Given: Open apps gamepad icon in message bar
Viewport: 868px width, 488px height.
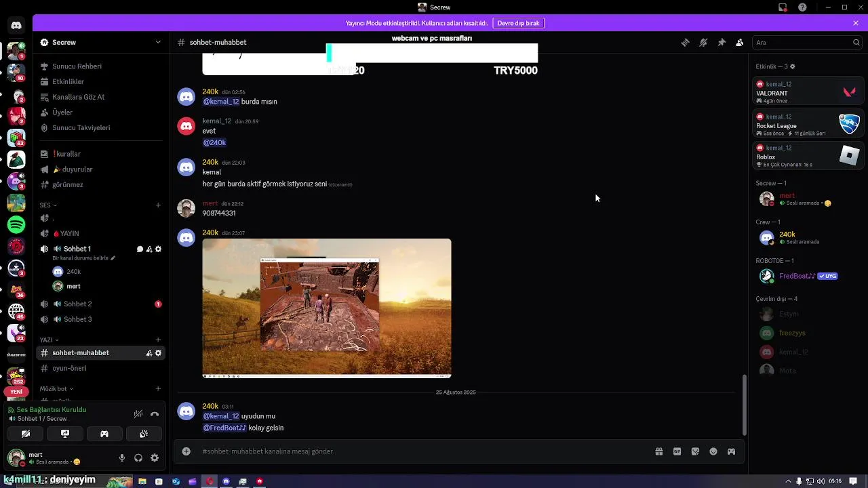Looking at the screenshot, I should coord(731,451).
